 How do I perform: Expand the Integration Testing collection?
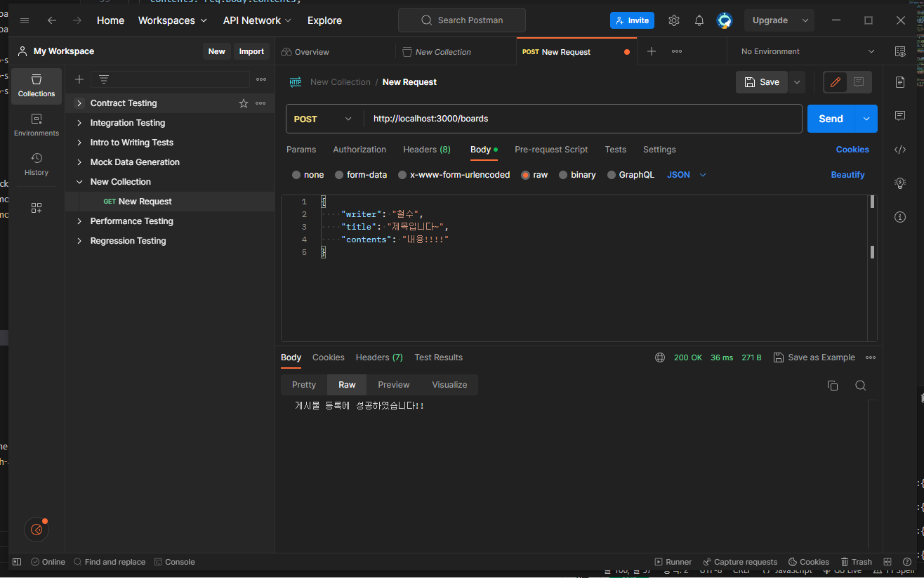point(79,123)
